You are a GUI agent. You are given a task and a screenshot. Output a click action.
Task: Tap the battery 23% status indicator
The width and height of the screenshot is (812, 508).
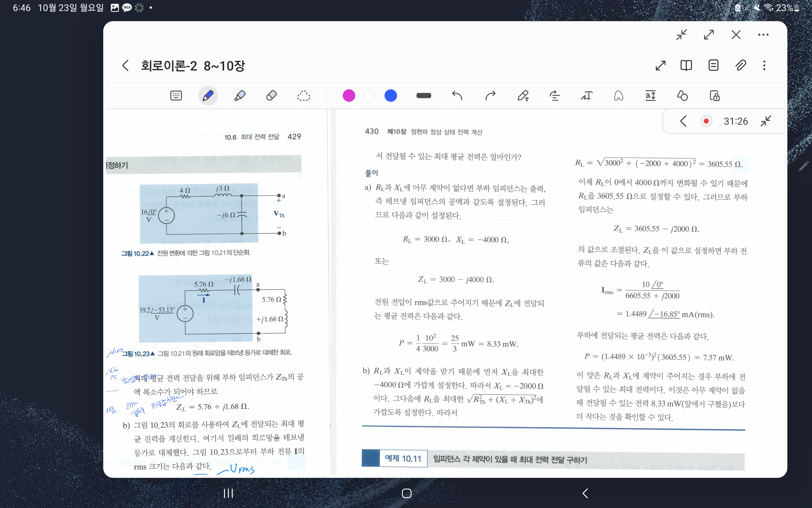pyautogui.click(x=787, y=7)
